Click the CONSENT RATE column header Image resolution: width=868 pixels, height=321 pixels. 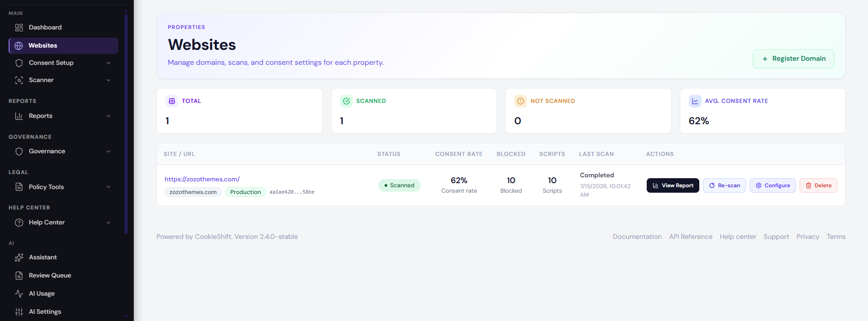[458, 154]
